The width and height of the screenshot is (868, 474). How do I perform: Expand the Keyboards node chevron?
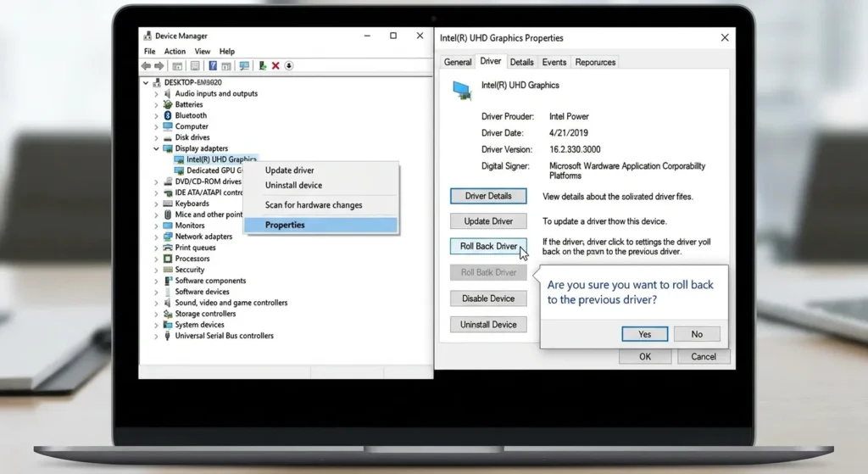pos(156,204)
